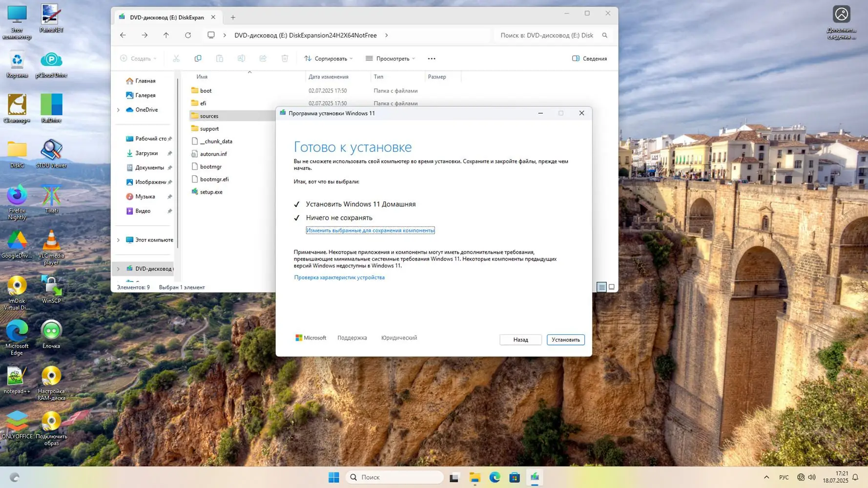Click the link to change components to keep

point(370,230)
